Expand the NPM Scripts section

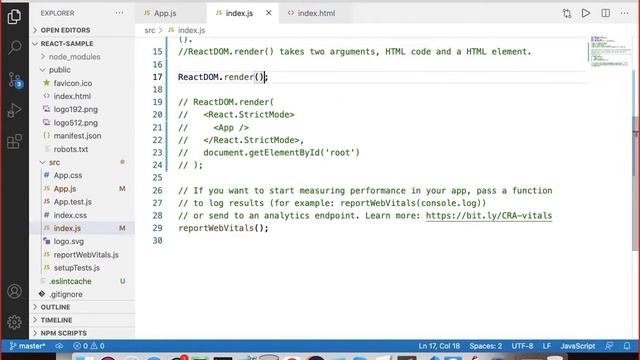click(82, 333)
